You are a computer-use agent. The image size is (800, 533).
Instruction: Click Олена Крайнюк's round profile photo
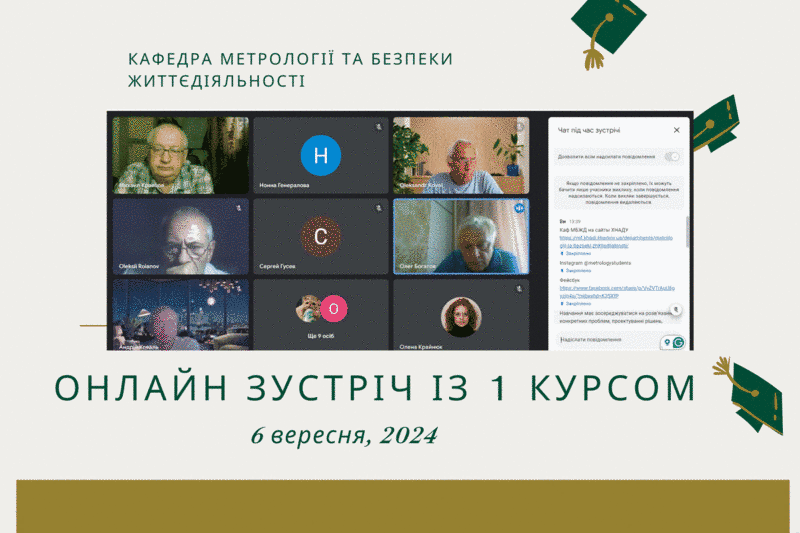point(461,317)
